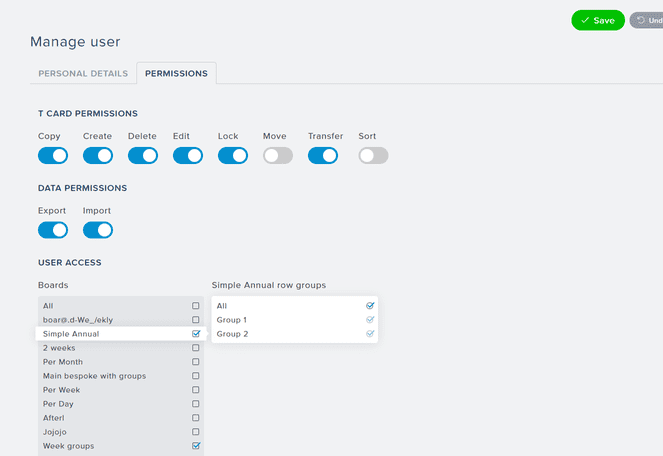Uncheck the Simple Annual board checkbox
This screenshot has width=663, height=456.
pyautogui.click(x=196, y=333)
